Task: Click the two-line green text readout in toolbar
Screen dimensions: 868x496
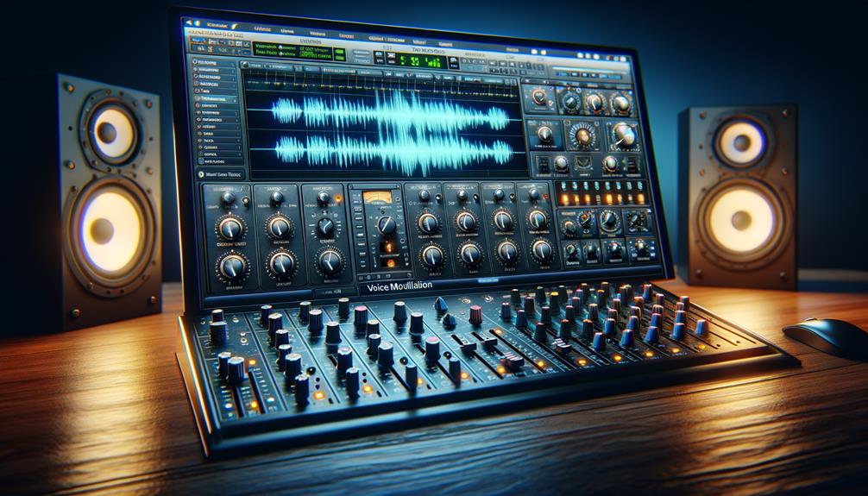Action: coord(292,50)
